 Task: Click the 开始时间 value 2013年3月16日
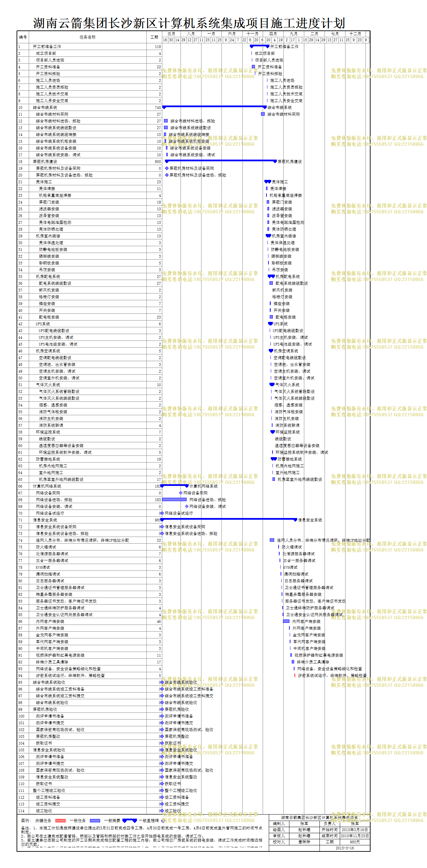click(x=355, y=830)
